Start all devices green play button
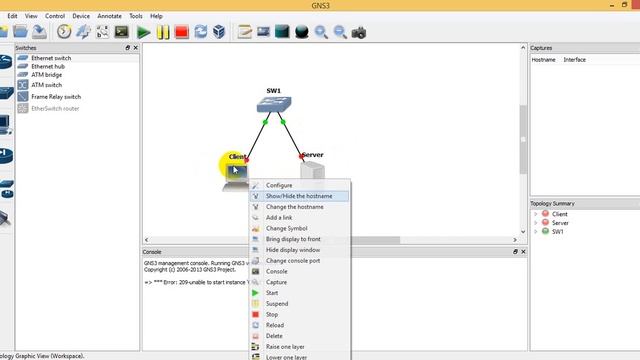 click(x=143, y=32)
